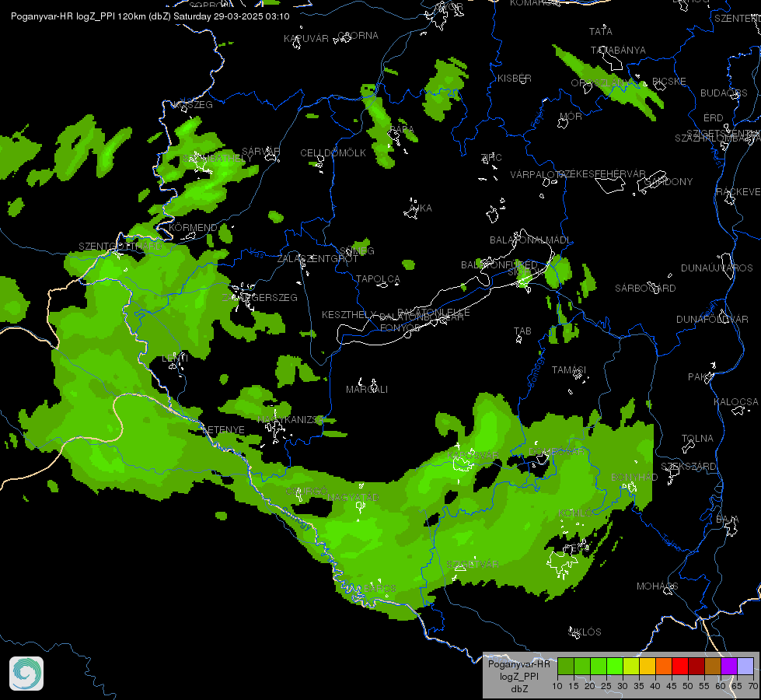
Task: Select the 'TOLNA' label
Action: (697, 439)
